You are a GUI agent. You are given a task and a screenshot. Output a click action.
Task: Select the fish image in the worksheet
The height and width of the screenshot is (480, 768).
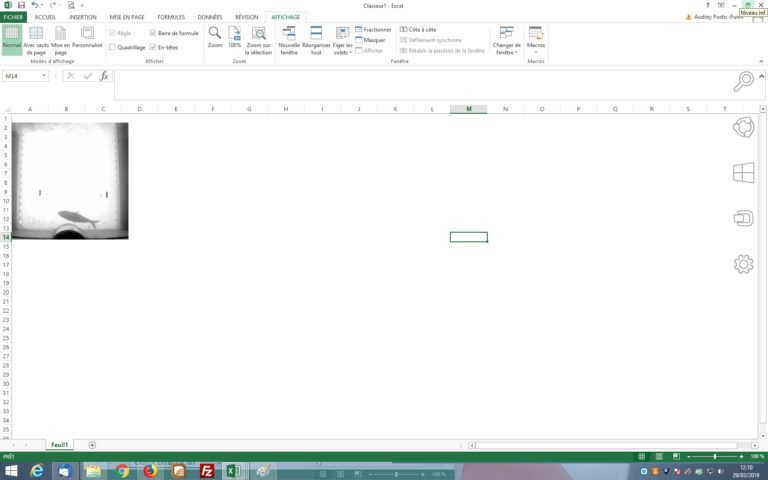point(70,180)
